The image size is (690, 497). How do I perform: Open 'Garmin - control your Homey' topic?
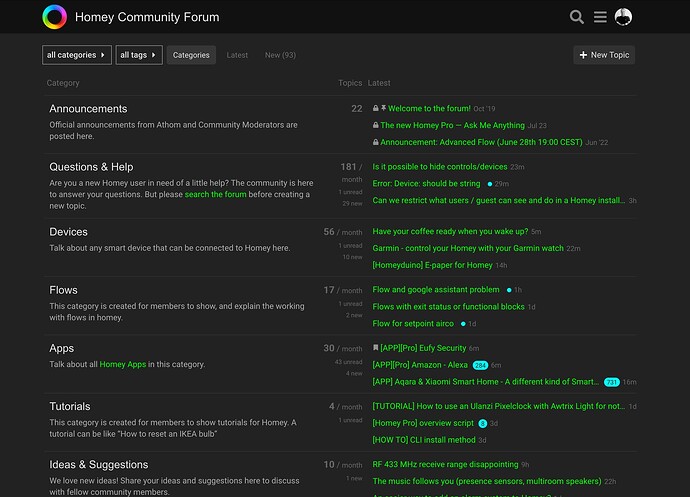tap(468, 248)
